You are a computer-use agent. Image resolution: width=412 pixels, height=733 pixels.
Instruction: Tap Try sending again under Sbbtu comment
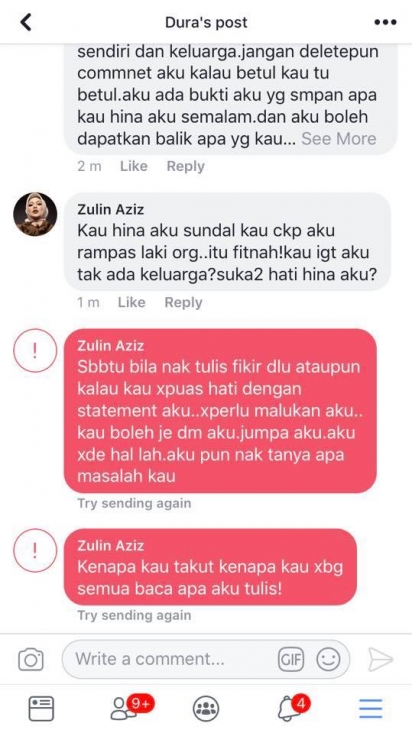(x=134, y=503)
